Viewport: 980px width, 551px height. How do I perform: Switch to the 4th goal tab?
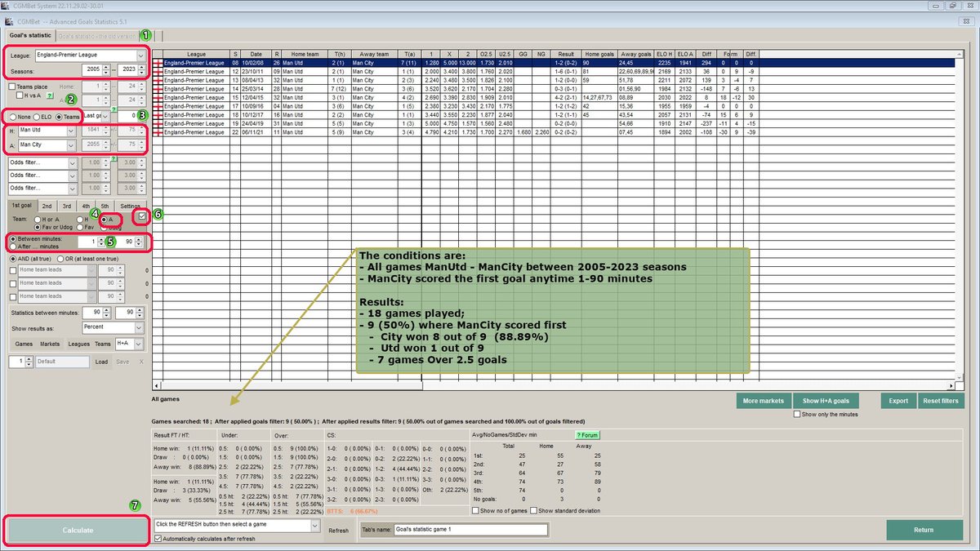click(x=86, y=207)
